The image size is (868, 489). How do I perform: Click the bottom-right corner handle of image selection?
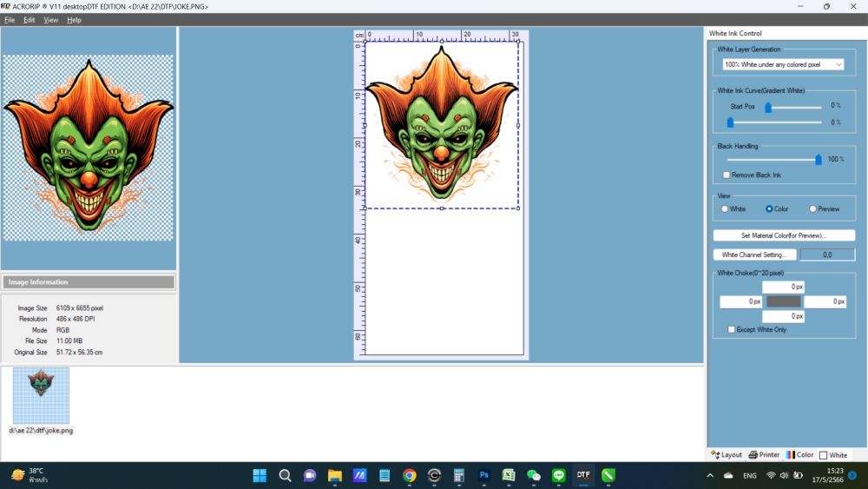(518, 208)
